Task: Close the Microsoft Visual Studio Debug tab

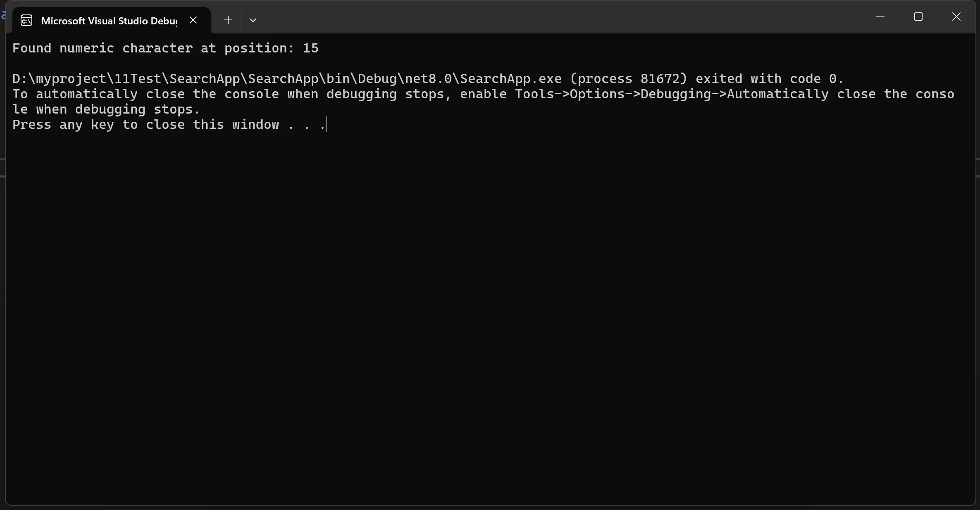Action: tap(193, 20)
